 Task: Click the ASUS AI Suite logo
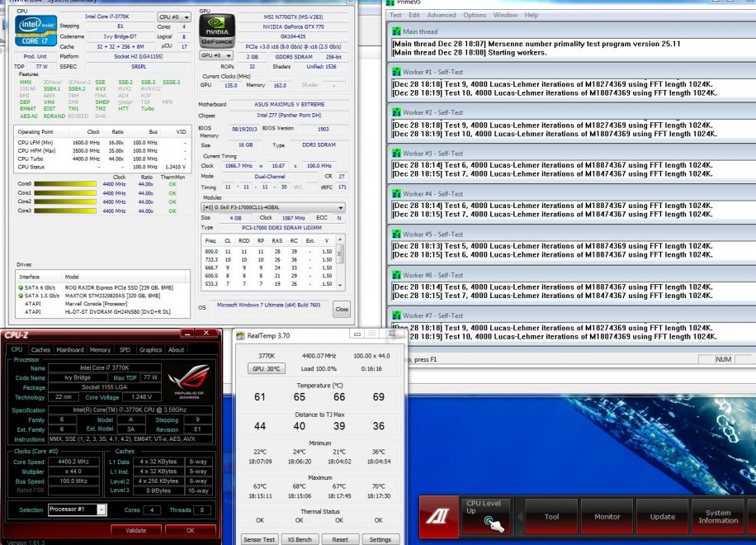[x=438, y=517]
